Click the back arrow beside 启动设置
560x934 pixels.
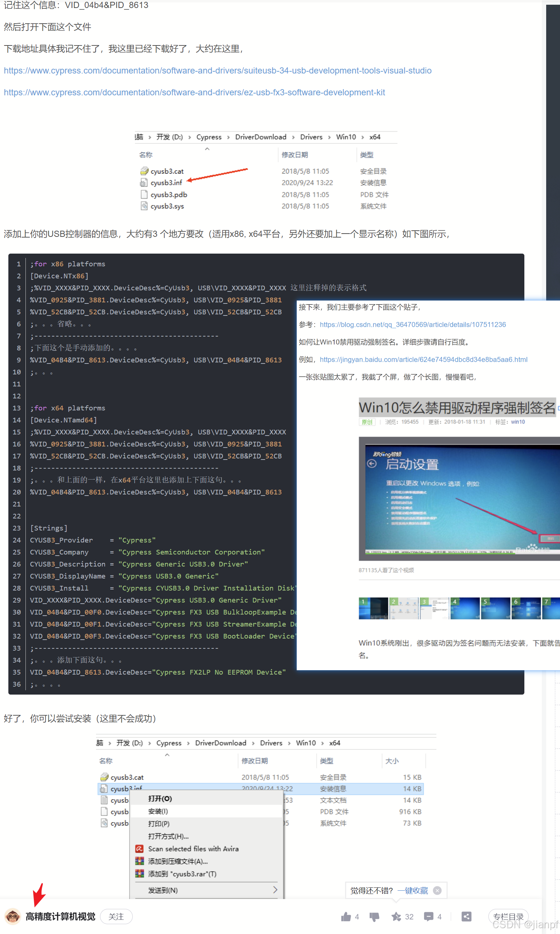click(x=372, y=464)
